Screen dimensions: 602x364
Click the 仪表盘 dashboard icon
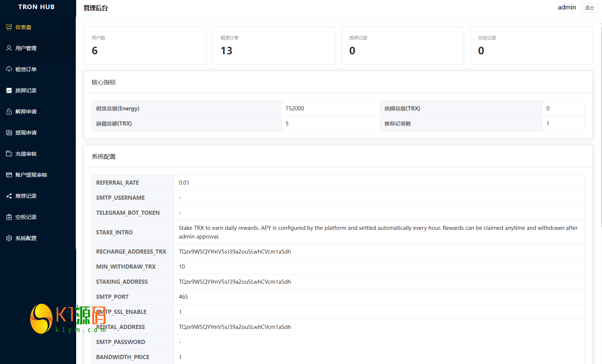[x=9, y=27]
